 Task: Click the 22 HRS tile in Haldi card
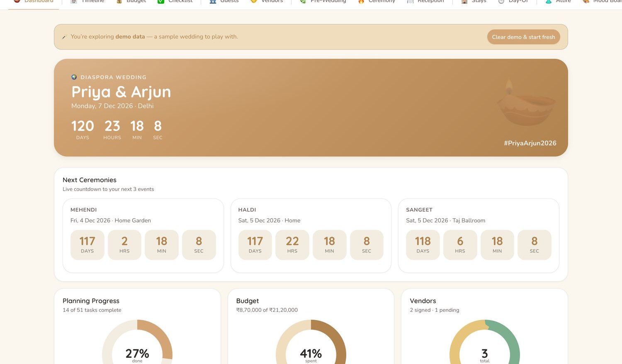[x=292, y=245]
